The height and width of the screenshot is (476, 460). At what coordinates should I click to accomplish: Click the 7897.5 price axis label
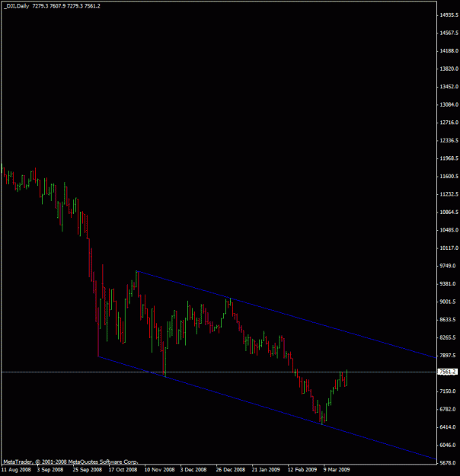tap(448, 356)
